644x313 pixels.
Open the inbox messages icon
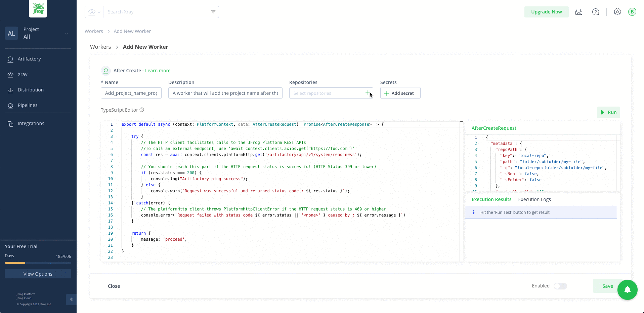click(x=578, y=12)
